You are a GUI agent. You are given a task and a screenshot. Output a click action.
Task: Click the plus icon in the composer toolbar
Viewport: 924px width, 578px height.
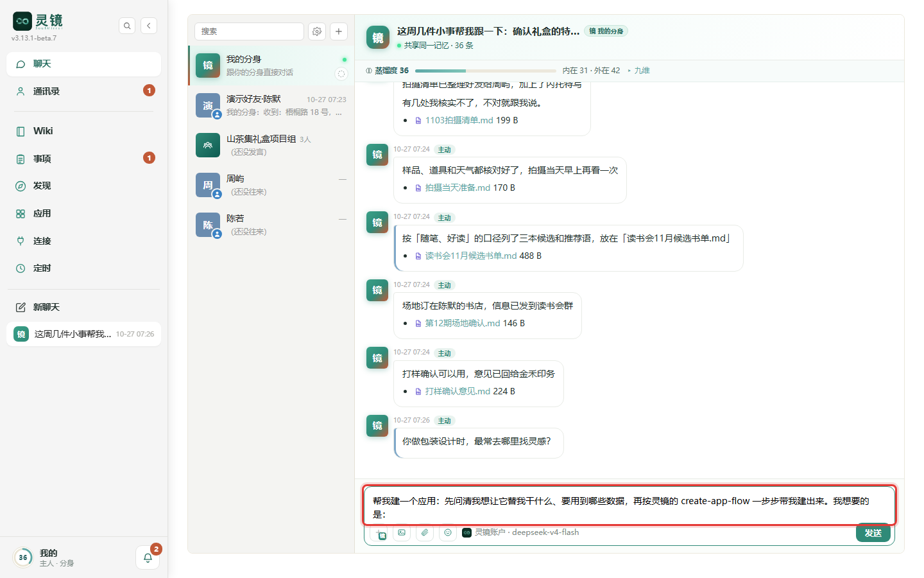(x=380, y=533)
